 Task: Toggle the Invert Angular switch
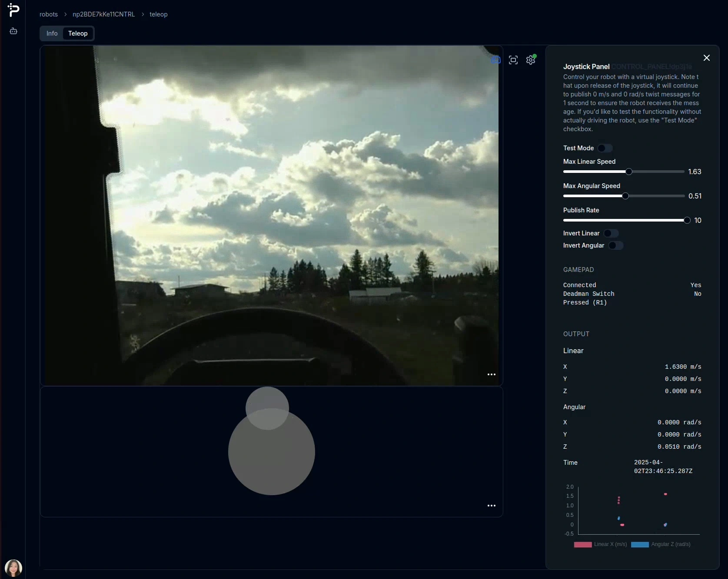[615, 245]
